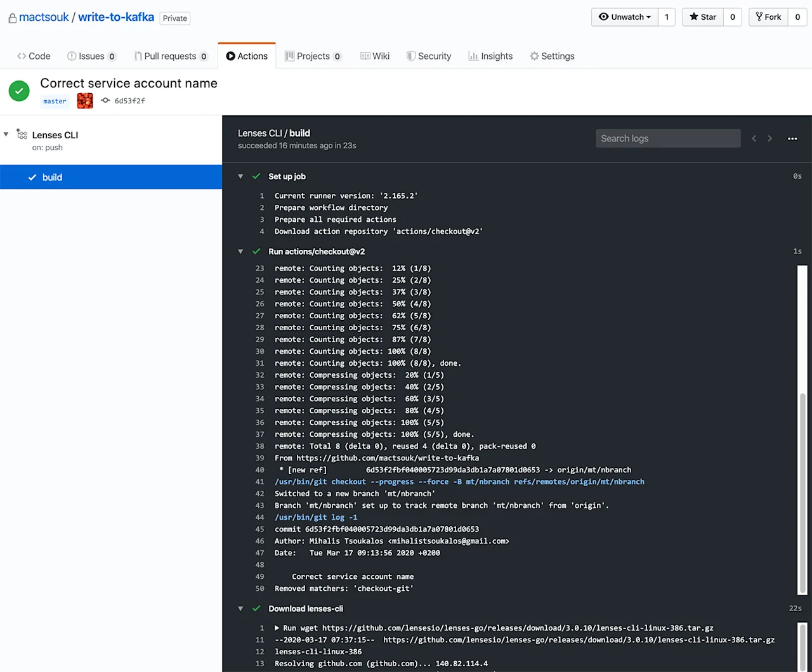The image size is (812, 672).
Task: Click the build job checkmark icon
Action: 32,178
